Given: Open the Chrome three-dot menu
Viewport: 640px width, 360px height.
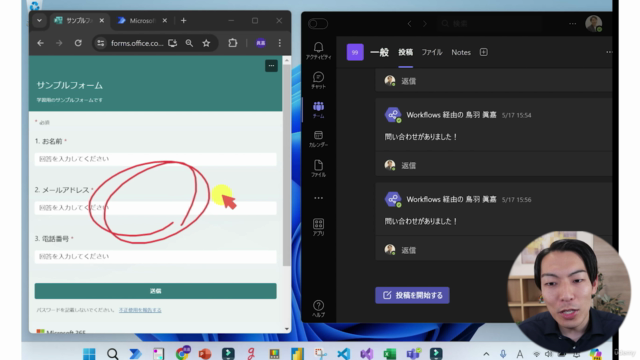Looking at the screenshot, I should point(280,43).
